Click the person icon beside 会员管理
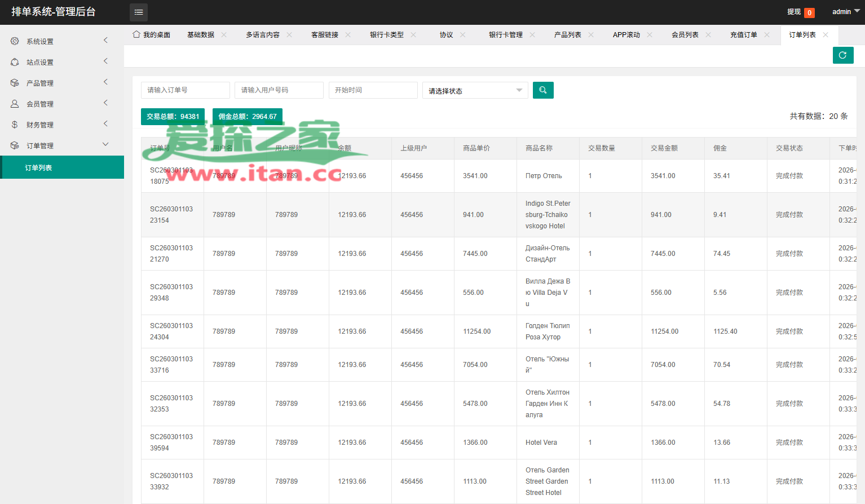Viewport: 865px width, 504px height. (15, 104)
